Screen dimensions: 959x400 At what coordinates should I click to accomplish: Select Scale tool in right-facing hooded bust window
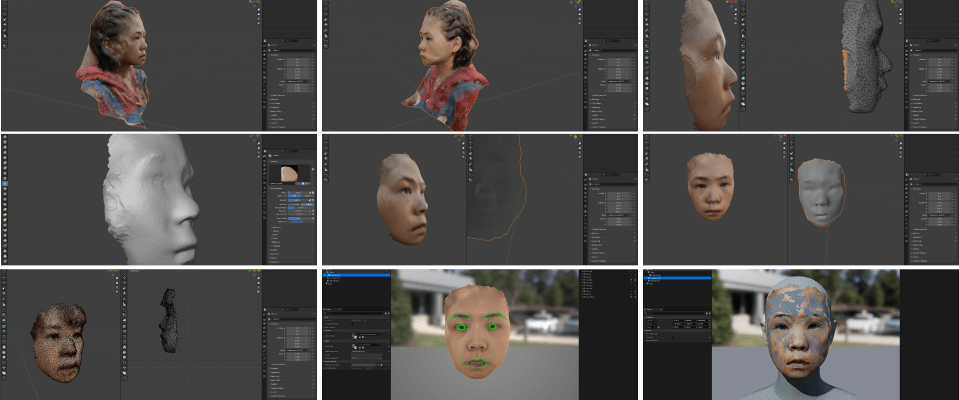[5, 20]
